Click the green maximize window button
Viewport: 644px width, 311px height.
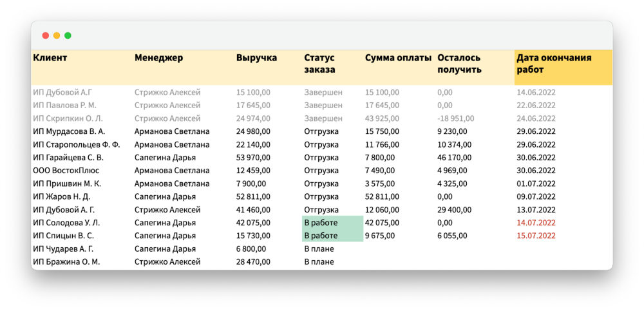(68, 36)
